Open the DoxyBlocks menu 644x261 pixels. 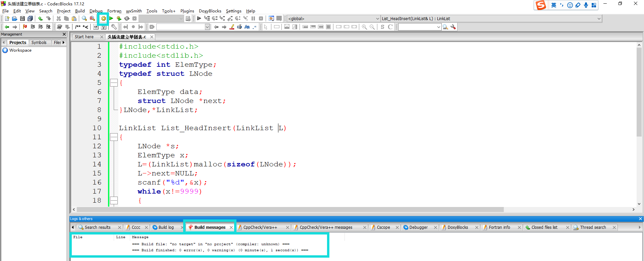[x=210, y=11]
